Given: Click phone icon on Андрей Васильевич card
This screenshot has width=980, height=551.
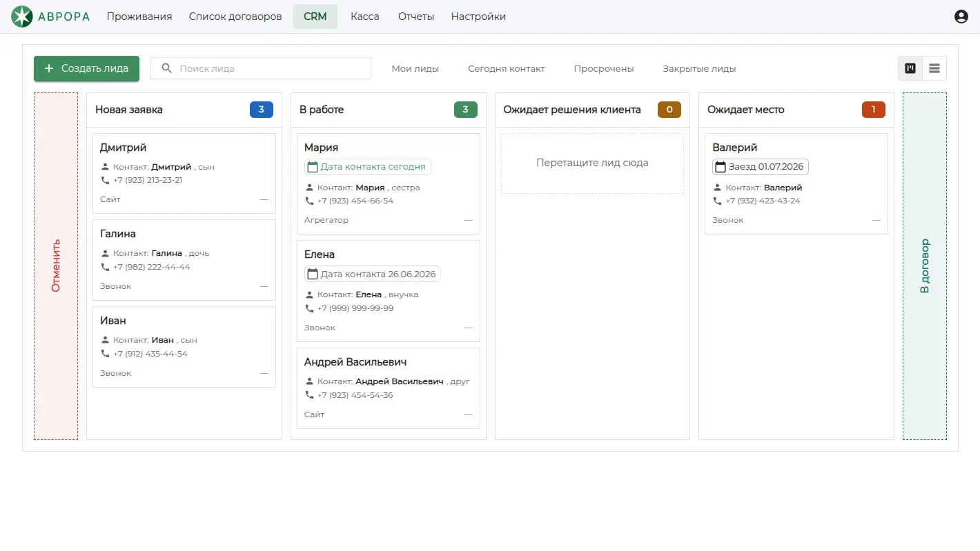Looking at the screenshot, I should [x=310, y=395].
